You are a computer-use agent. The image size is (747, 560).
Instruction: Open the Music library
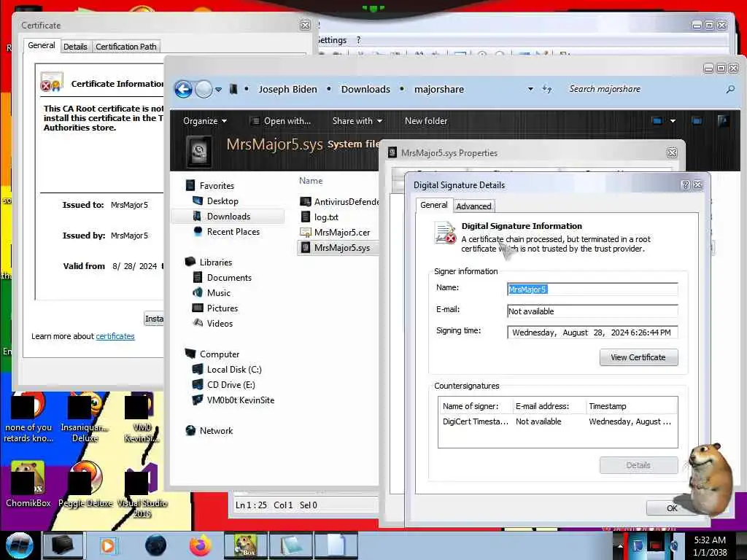point(218,293)
